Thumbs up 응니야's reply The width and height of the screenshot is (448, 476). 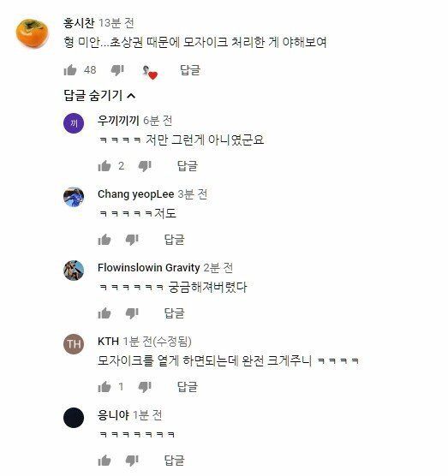[105, 461]
